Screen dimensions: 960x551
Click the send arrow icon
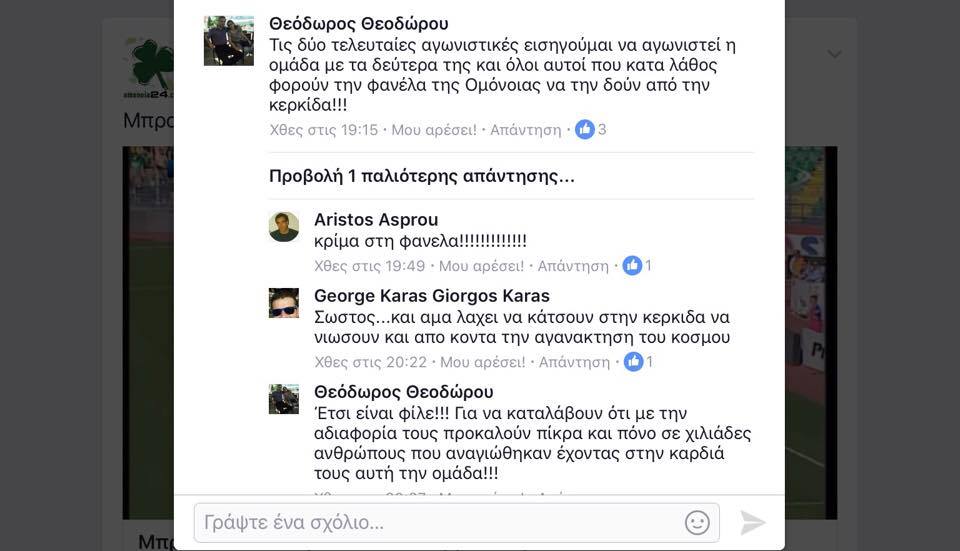[x=752, y=523]
